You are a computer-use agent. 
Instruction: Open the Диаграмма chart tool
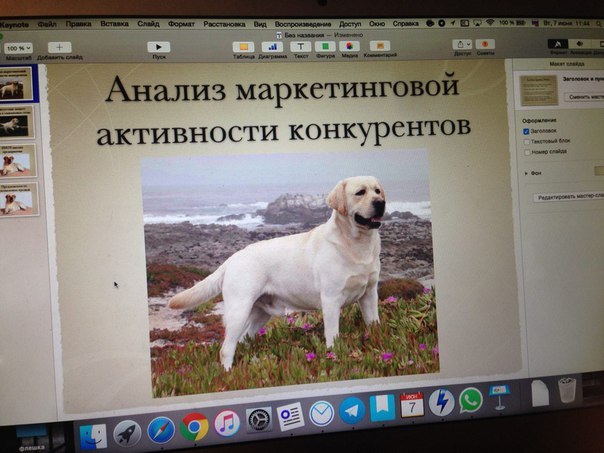272,46
